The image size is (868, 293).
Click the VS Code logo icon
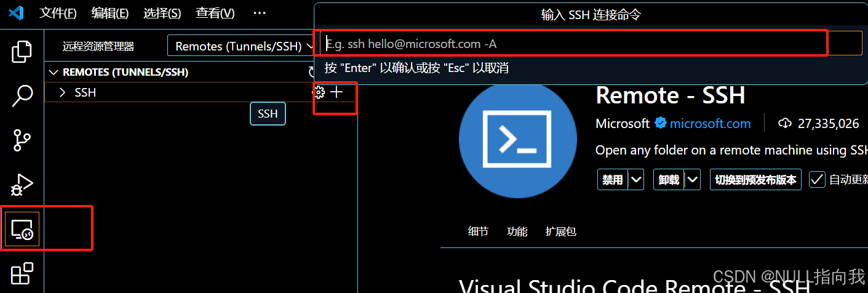[16, 13]
